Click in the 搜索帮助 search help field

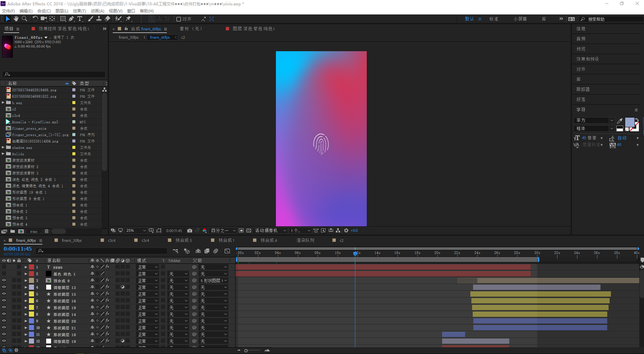coord(611,19)
